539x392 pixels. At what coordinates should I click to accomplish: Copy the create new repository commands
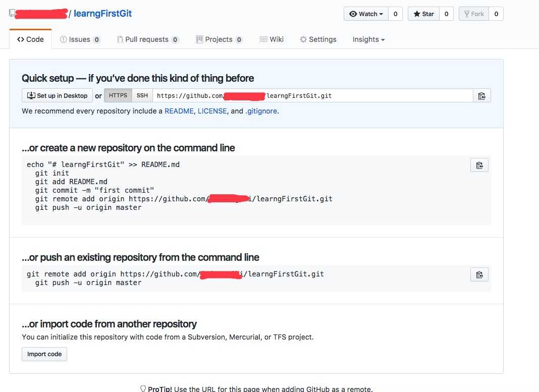coord(479,165)
